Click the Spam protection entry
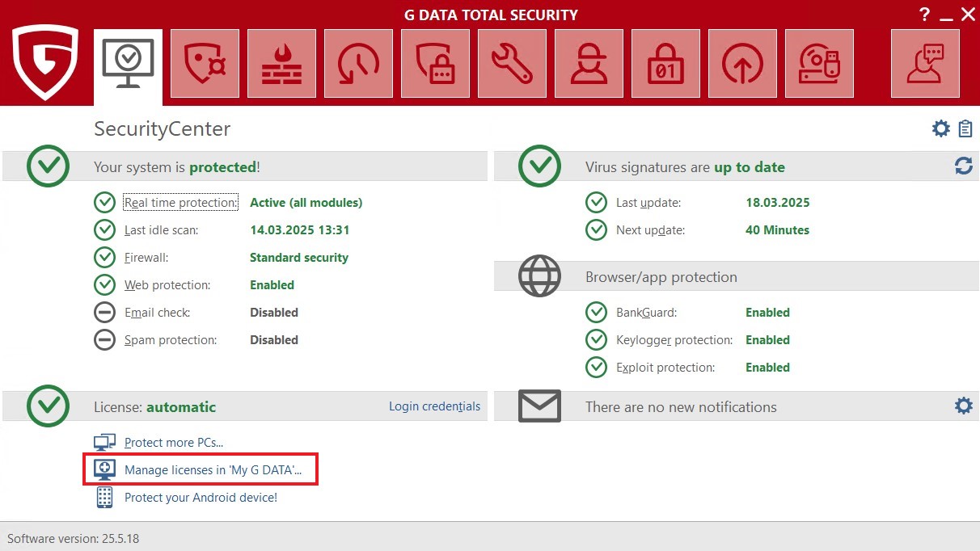 (171, 340)
